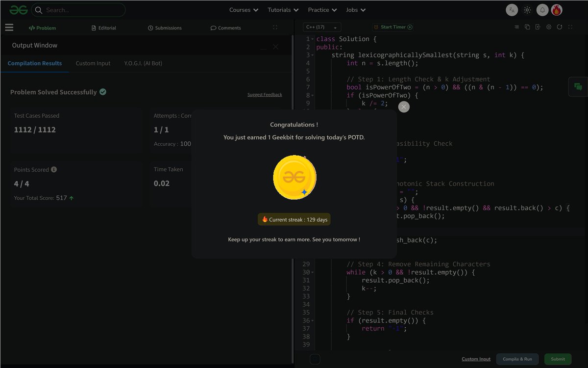Open the Tutorials dropdown menu

coord(283,10)
